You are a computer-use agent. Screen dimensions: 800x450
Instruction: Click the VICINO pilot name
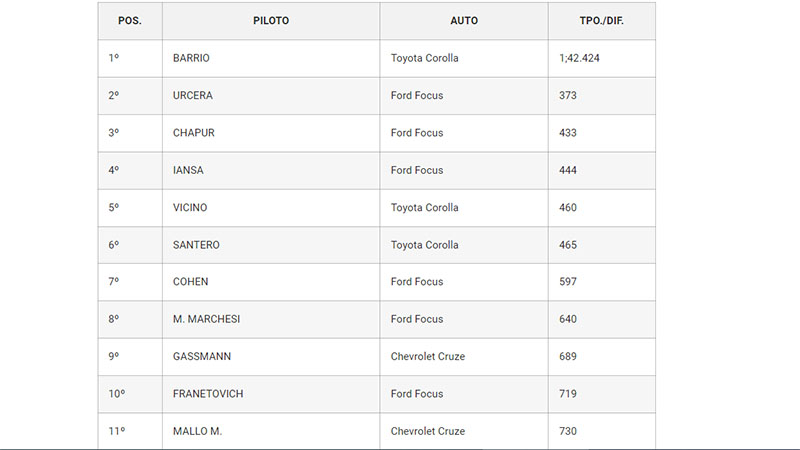pos(192,207)
